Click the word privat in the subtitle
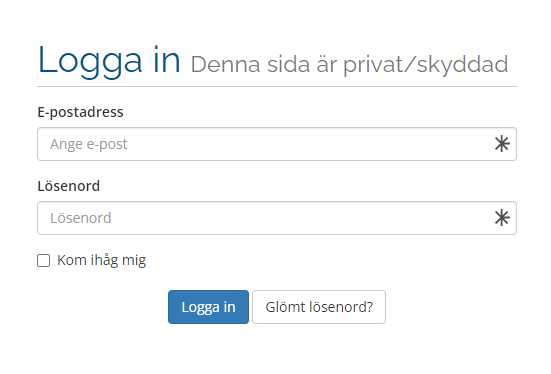Viewport: 551px width, 374px height. [373, 65]
